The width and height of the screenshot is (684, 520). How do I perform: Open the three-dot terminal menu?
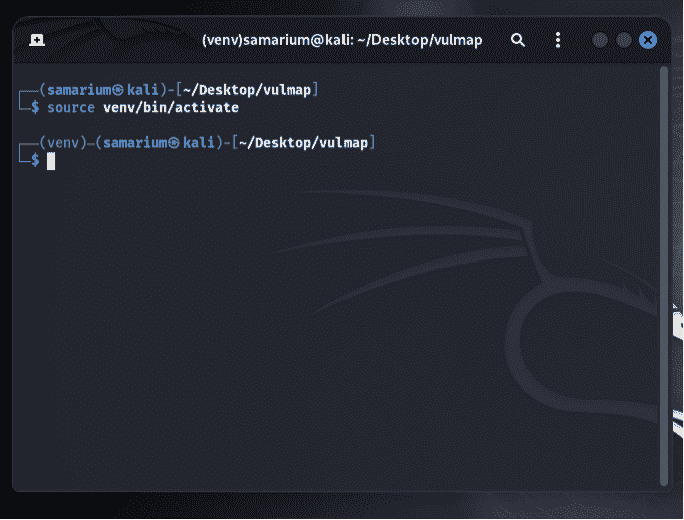click(558, 40)
